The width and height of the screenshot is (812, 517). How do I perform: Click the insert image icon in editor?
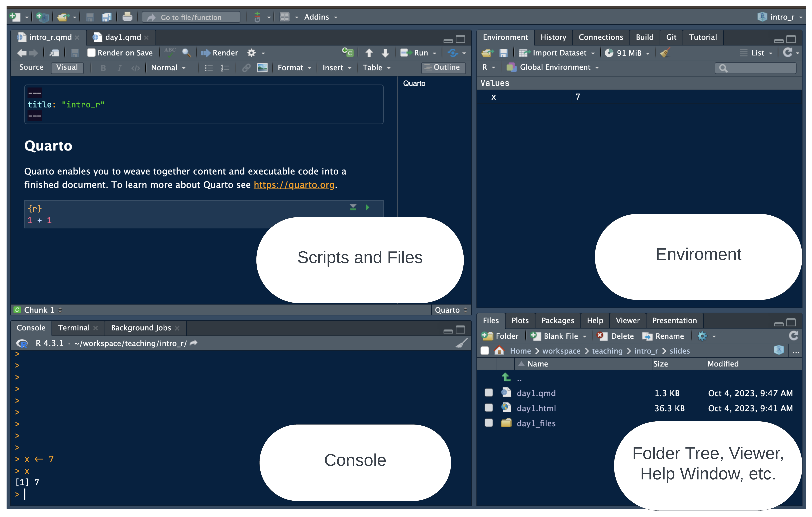click(x=262, y=68)
